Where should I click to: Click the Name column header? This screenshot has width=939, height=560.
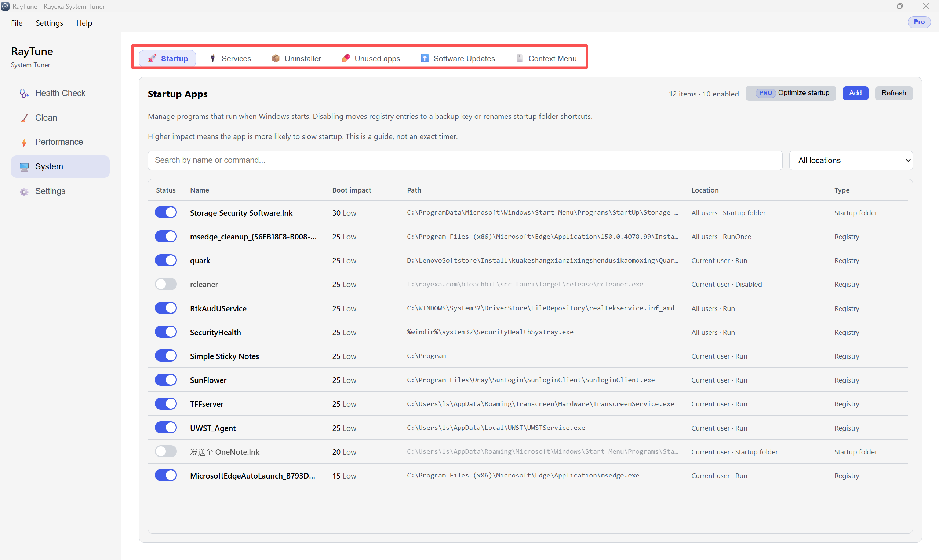pyautogui.click(x=199, y=190)
